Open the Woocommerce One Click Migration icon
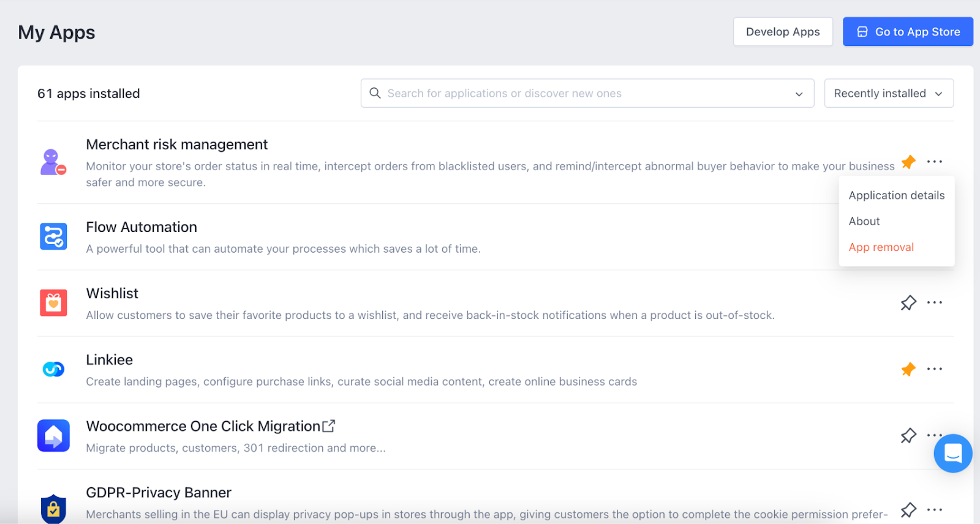Image resolution: width=980 pixels, height=524 pixels. (53, 435)
